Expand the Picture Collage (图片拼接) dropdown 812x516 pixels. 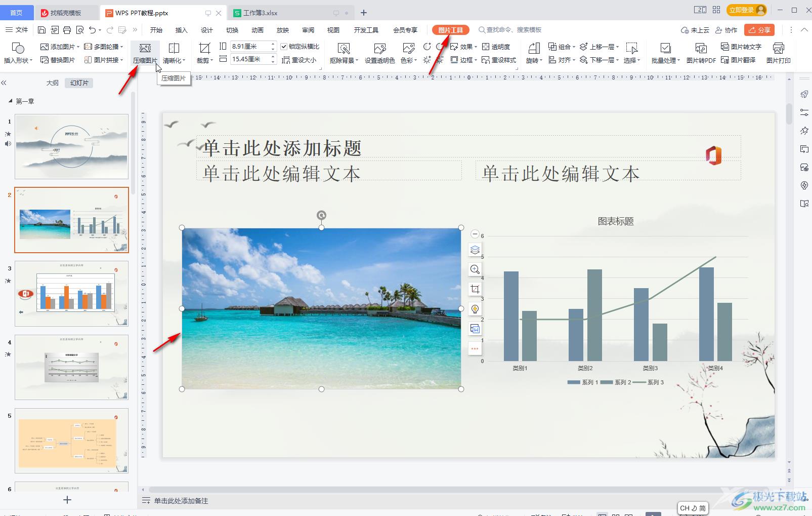(x=122, y=60)
